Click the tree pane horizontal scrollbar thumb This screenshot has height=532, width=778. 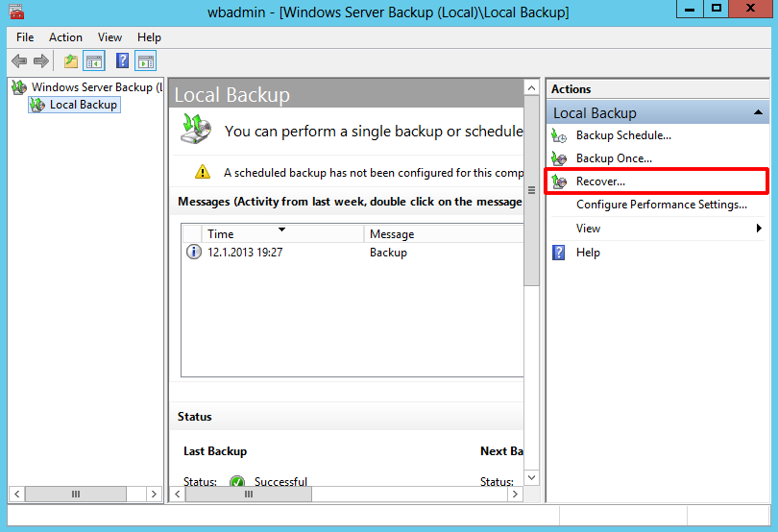tap(76, 494)
